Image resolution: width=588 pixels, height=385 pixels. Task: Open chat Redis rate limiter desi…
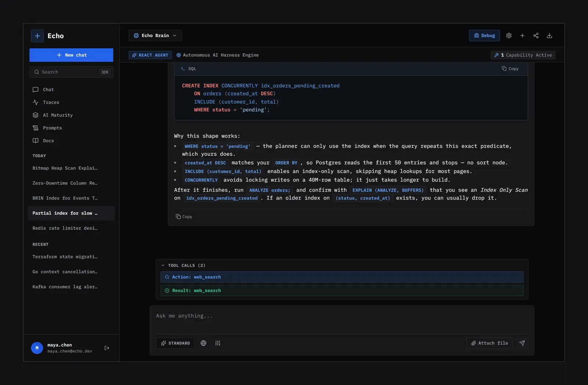(x=71, y=229)
